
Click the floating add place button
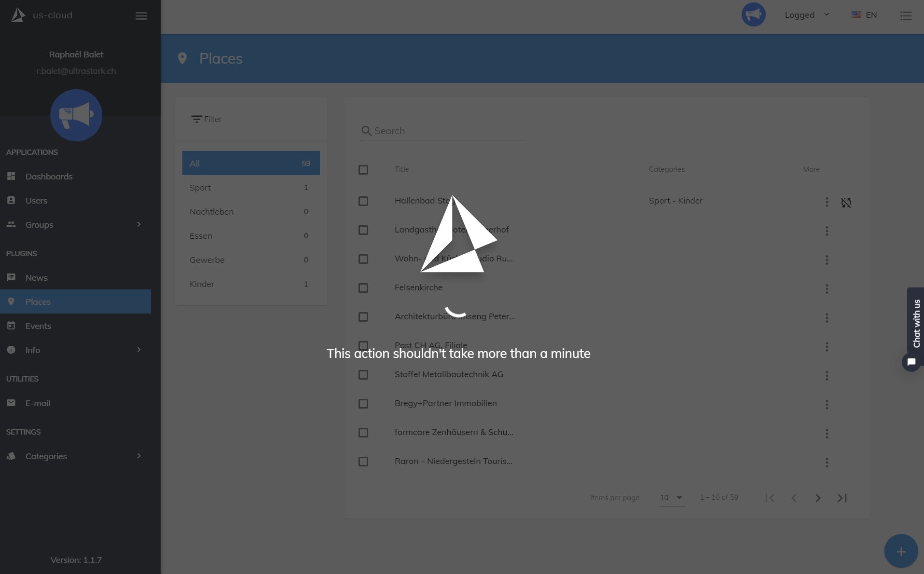coord(901,551)
